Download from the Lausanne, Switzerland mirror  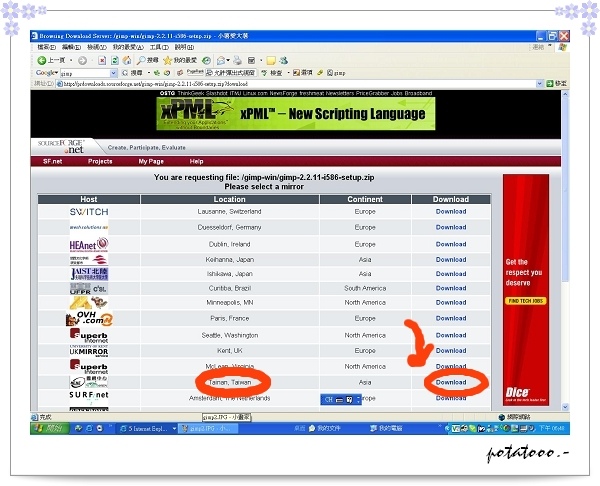pos(451,211)
